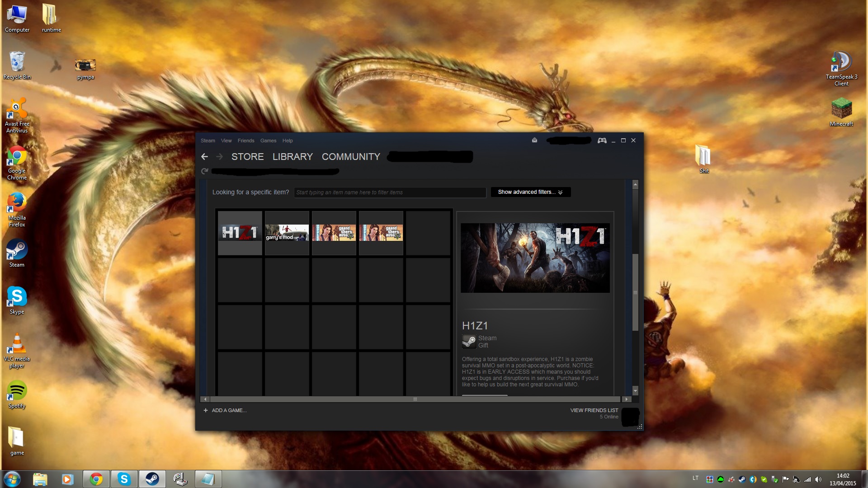Click the scroll down arrow
The height and width of the screenshot is (488, 868).
click(635, 391)
